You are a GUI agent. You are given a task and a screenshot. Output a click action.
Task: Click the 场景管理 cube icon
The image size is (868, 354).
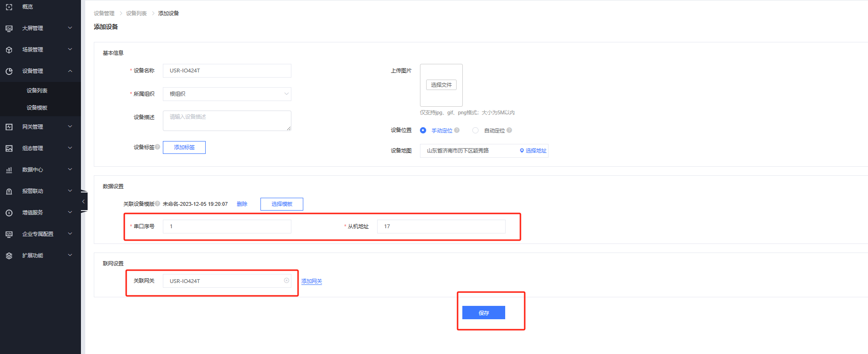[9, 50]
